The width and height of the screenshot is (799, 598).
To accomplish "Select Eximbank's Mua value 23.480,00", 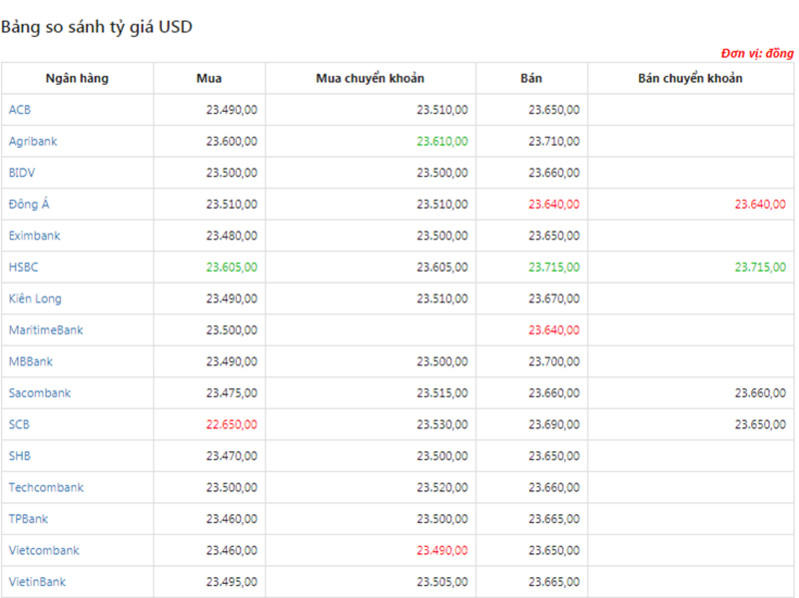I will point(231,235).
